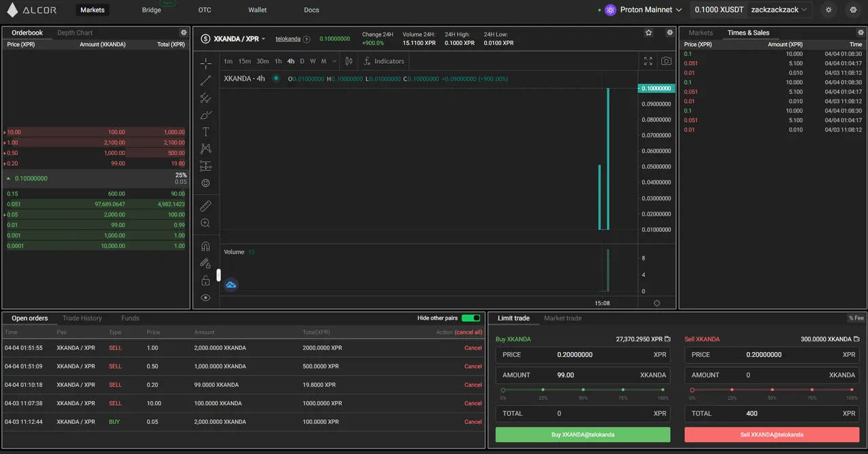Image resolution: width=868 pixels, height=454 pixels.
Task: Select the trend line drawing tool
Action: [206, 81]
